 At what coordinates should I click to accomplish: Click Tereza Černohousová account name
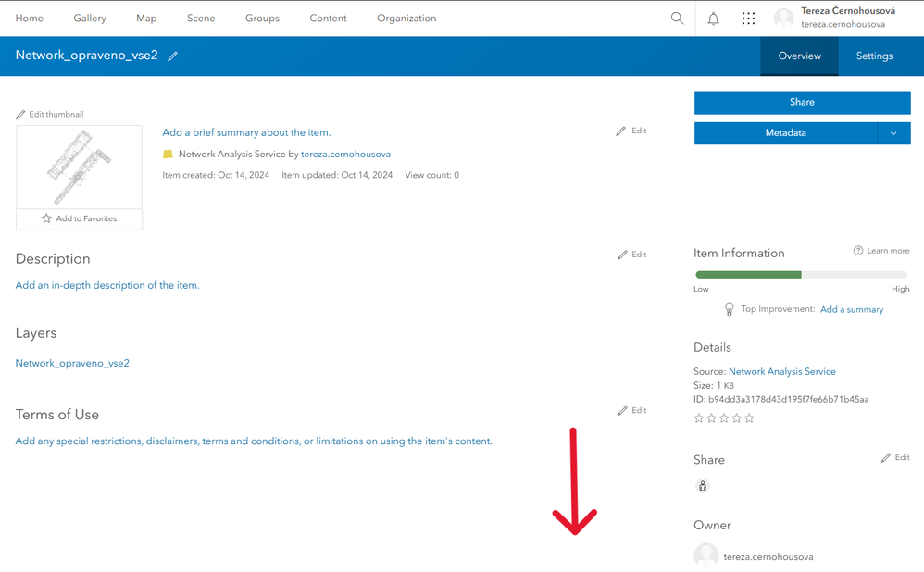point(848,10)
